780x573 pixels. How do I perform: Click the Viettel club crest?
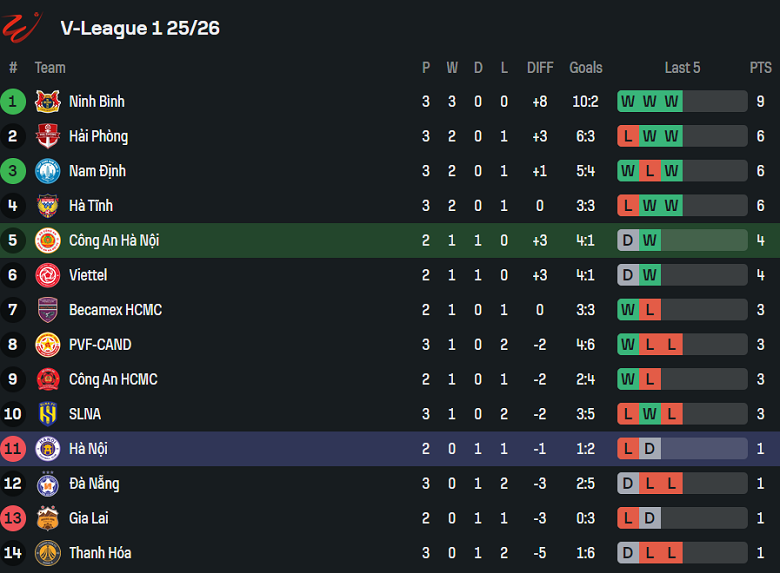48,275
